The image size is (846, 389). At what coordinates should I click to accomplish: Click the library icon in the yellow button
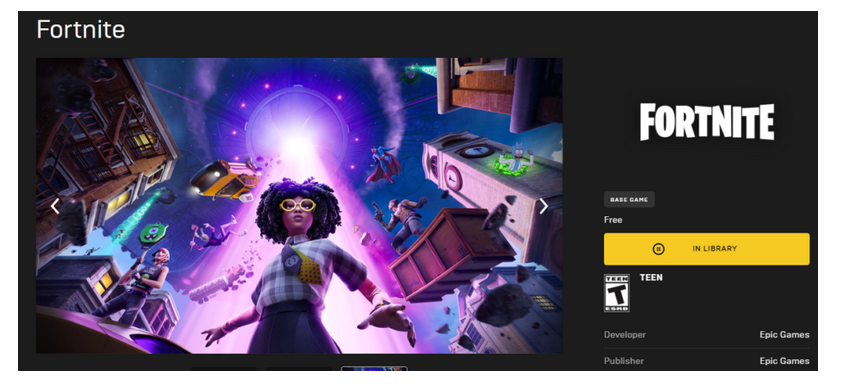pyautogui.click(x=658, y=249)
